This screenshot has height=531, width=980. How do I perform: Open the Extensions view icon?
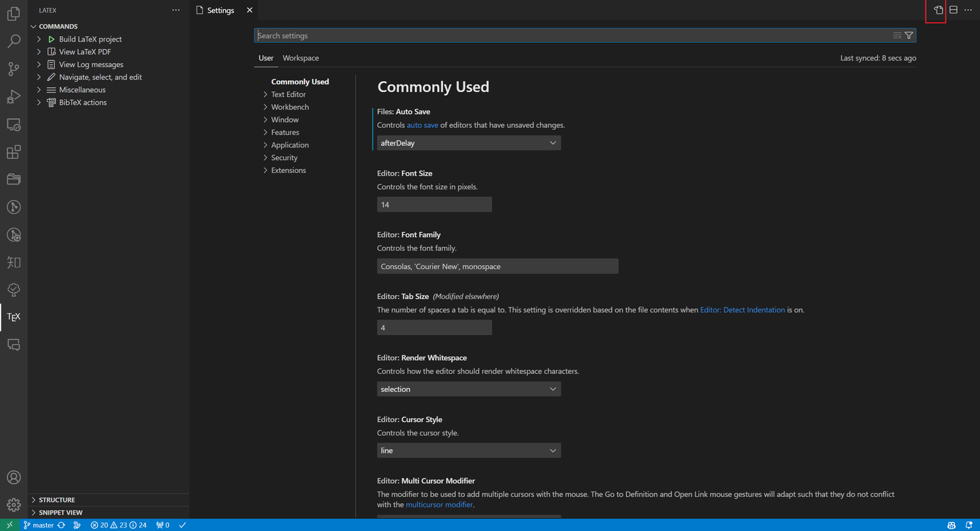[14, 151]
